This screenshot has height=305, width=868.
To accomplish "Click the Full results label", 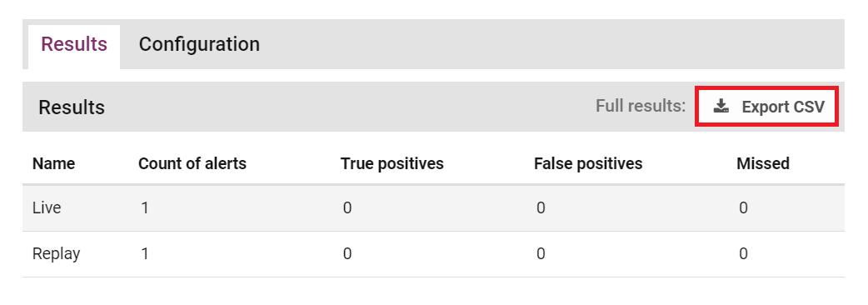I will [641, 106].
